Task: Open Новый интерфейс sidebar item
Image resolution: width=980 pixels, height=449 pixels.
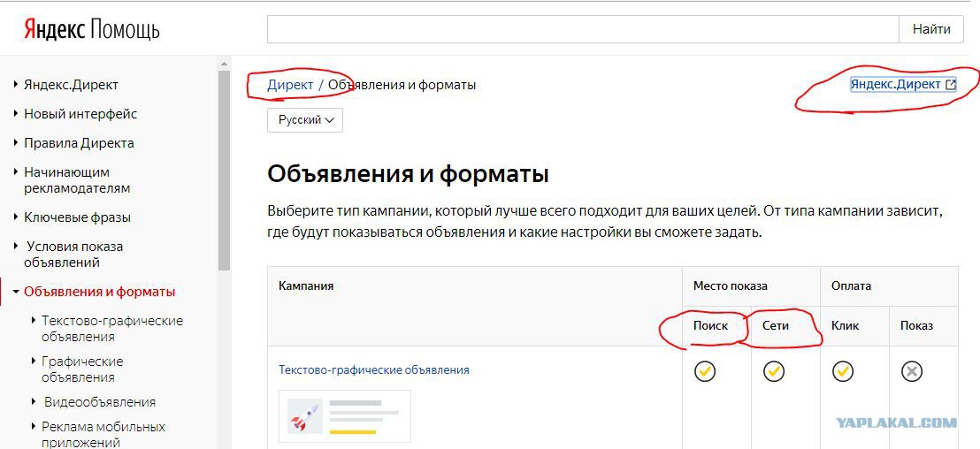Action: pos(80,114)
